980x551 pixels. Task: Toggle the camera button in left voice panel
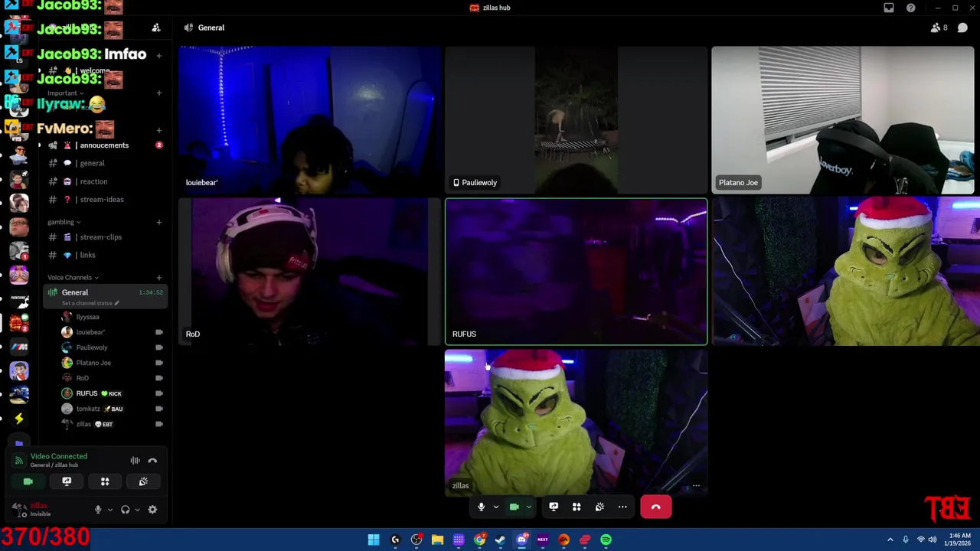tap(28, 481)
